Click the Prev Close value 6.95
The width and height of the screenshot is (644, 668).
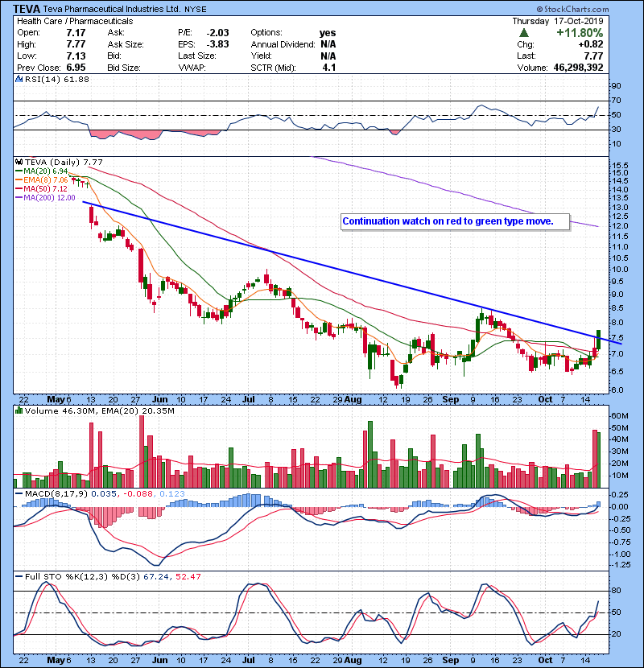(x=76, y=68)
